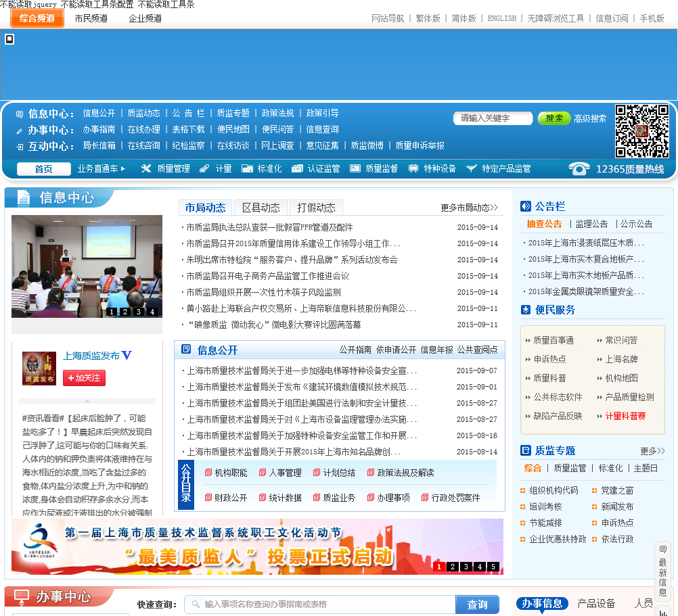
Task: Click the keyword search input field
Action: coord(493,118)
